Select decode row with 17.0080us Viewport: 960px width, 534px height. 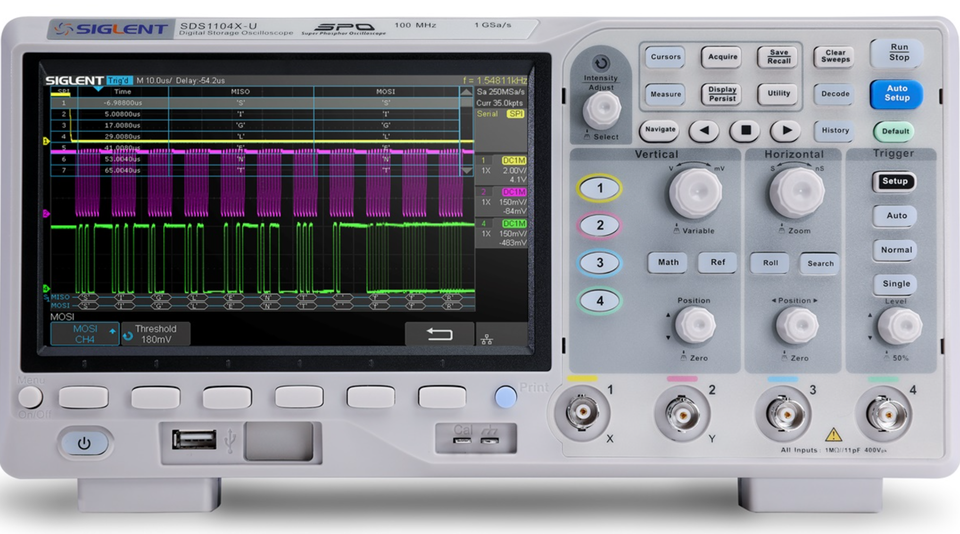[x=255, y=125]
